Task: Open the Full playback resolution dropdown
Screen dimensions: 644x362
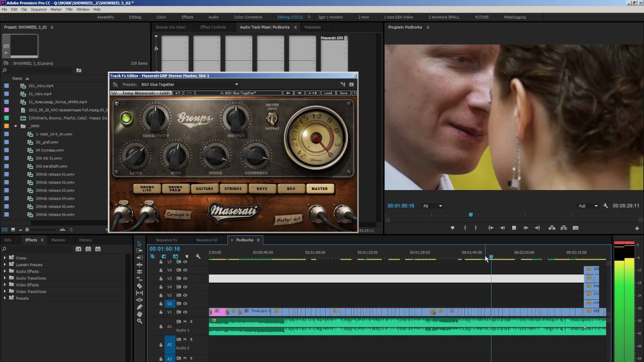Action: (x=588, y=206)
